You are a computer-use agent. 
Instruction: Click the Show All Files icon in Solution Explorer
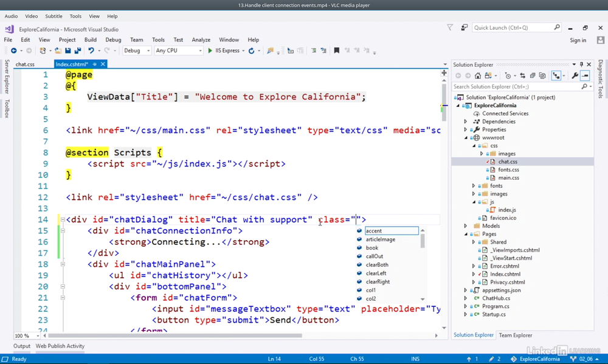(x=542, y=75)
